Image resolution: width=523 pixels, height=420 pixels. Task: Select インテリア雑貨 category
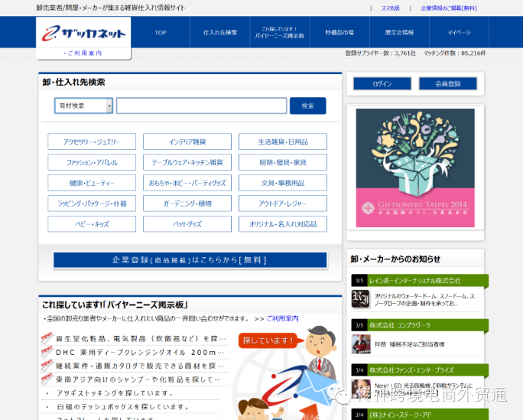pos(187,142)
